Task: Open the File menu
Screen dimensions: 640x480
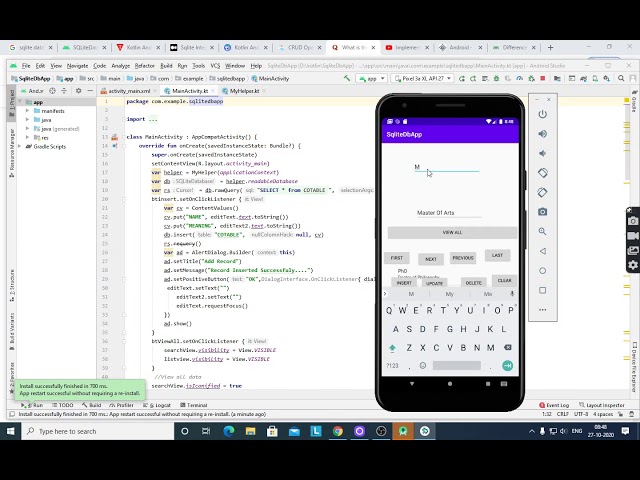Action: click(26, 66)
